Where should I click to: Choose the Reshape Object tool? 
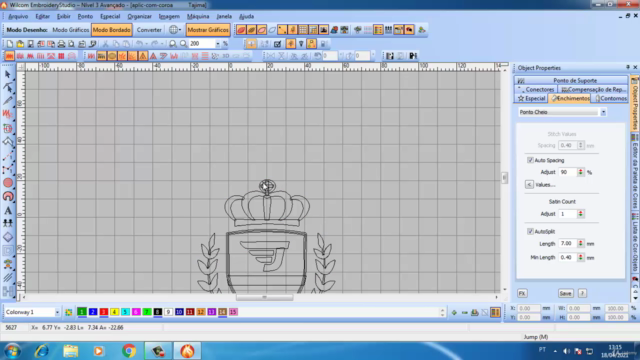pos(8,87)
